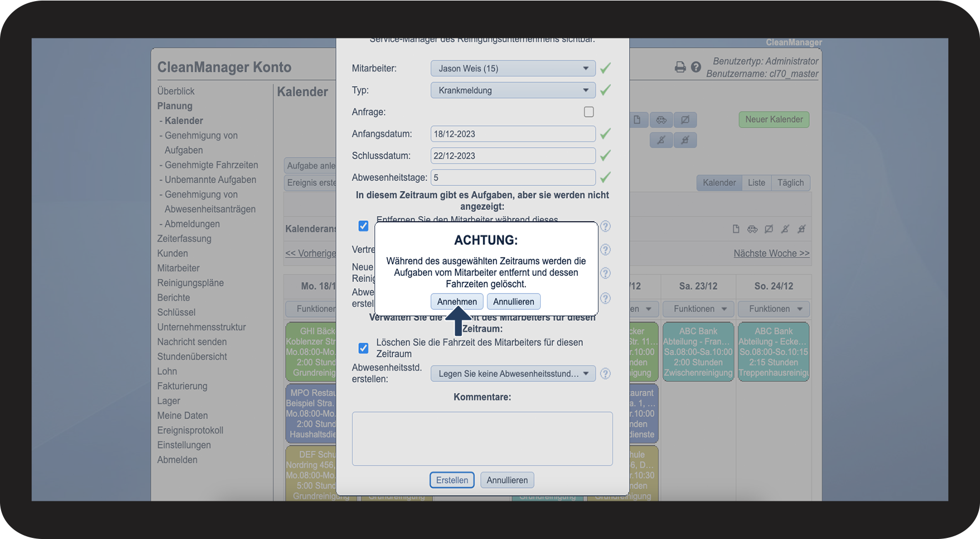The image size is (980, 539).
Task: Open Kunden in the sidebar
Action: coord(172,253)
